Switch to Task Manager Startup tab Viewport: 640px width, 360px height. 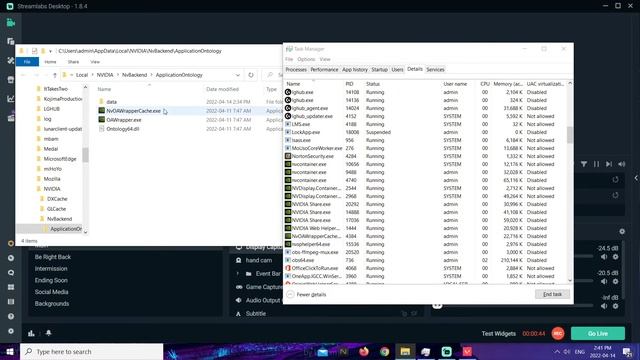(379, 69)
